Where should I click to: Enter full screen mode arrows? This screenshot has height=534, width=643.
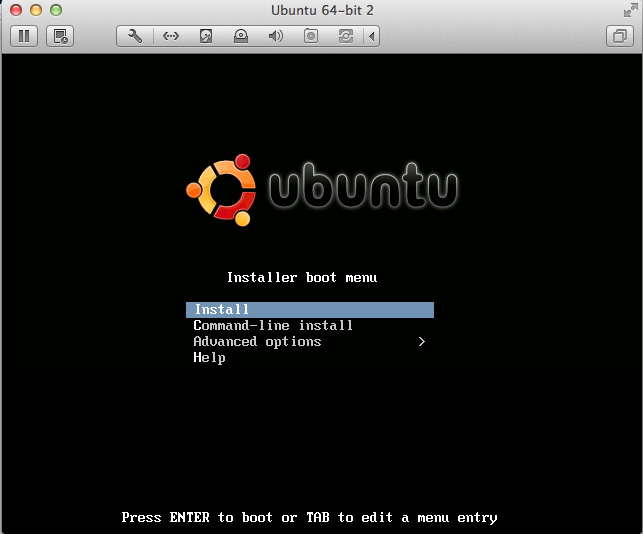pyautogui.click(x=630, y=10)
